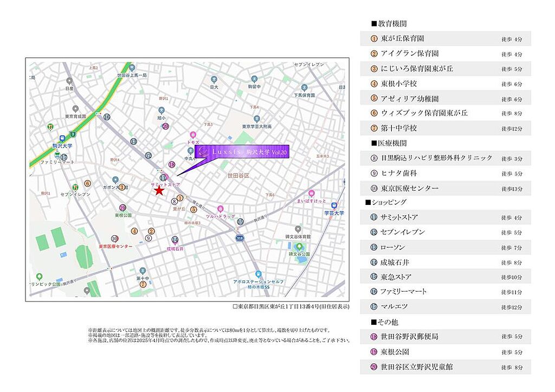555x392 pixels.
Task: Click map marker 7 below 第十中
Action: click(143, 284)
